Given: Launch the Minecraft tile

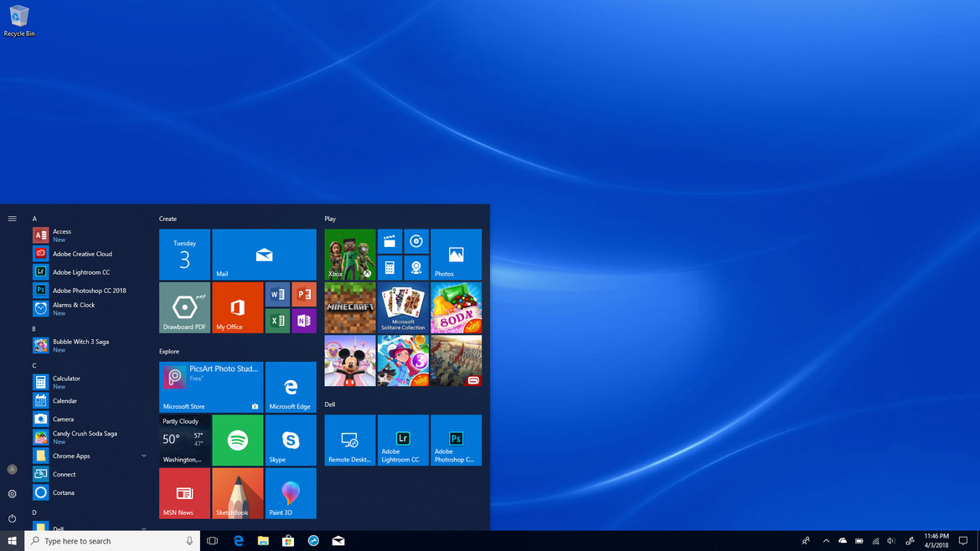Looking at the screenshot, I should click(350, 307).
